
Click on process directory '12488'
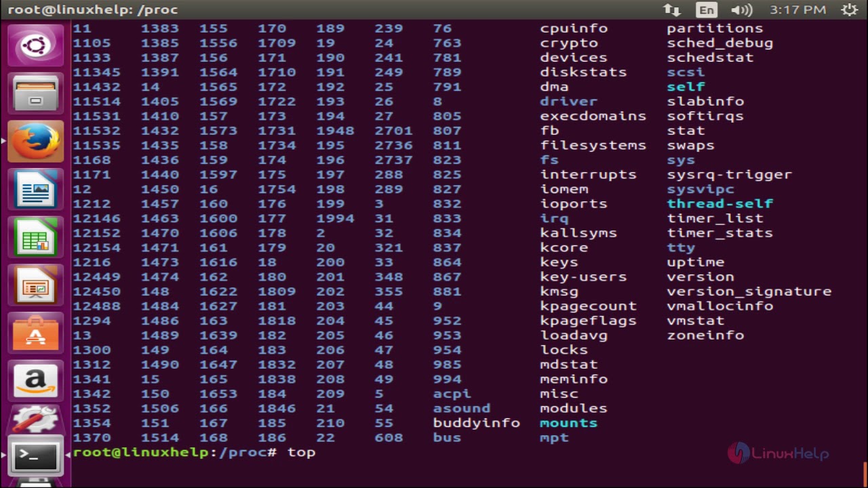click(96, 306)
